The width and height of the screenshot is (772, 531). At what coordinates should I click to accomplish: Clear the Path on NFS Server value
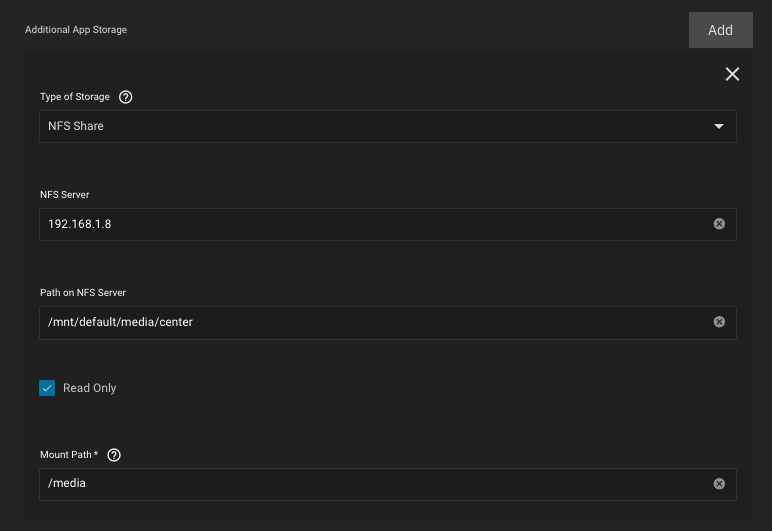click(719, 322)
